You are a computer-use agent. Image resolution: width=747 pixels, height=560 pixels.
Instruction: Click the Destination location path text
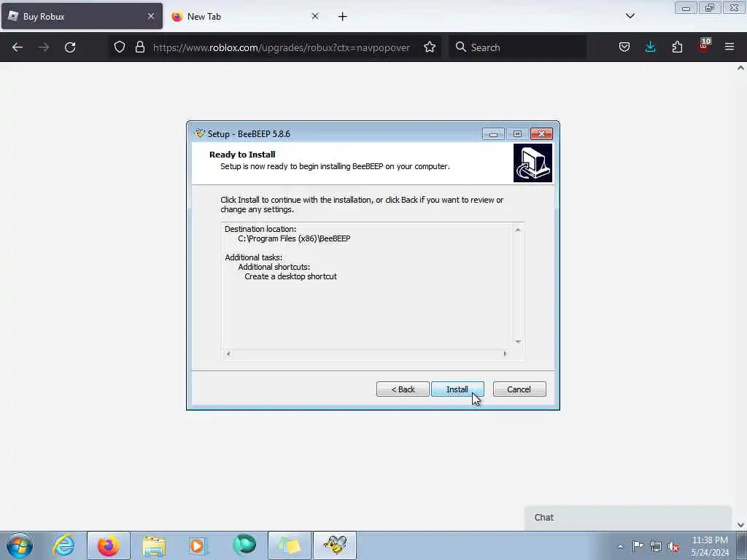(x=294, y=238)
